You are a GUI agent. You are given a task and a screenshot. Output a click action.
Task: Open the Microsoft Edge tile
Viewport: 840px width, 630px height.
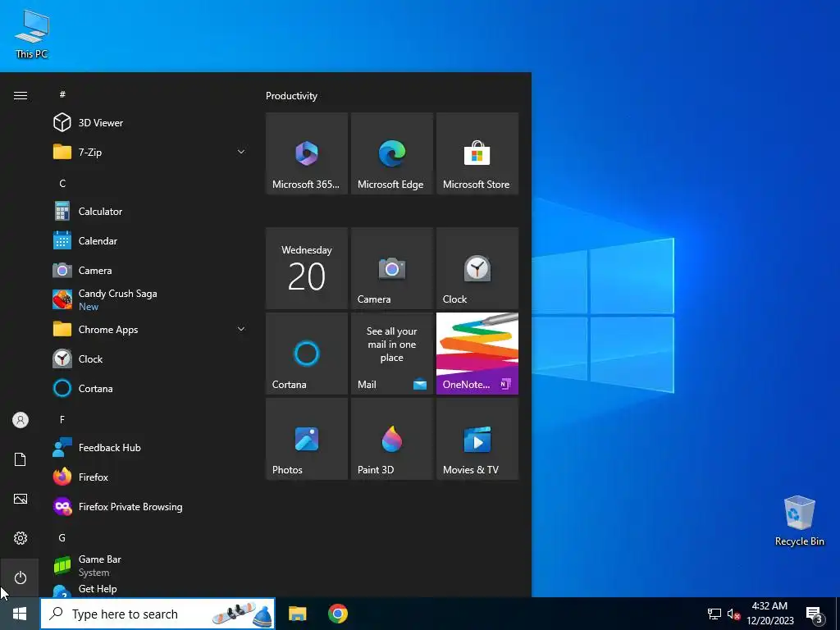pos(391,153)
